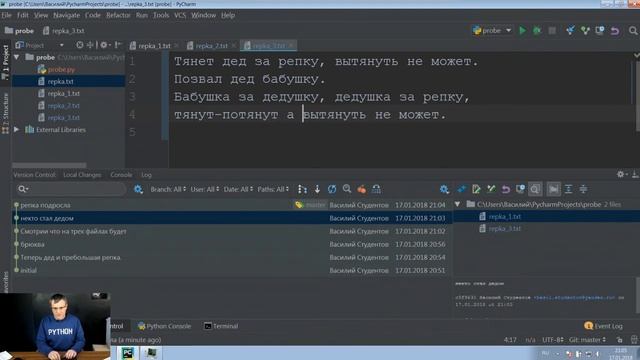Open Show History icon in main toolbar

[x=600, y=31]
